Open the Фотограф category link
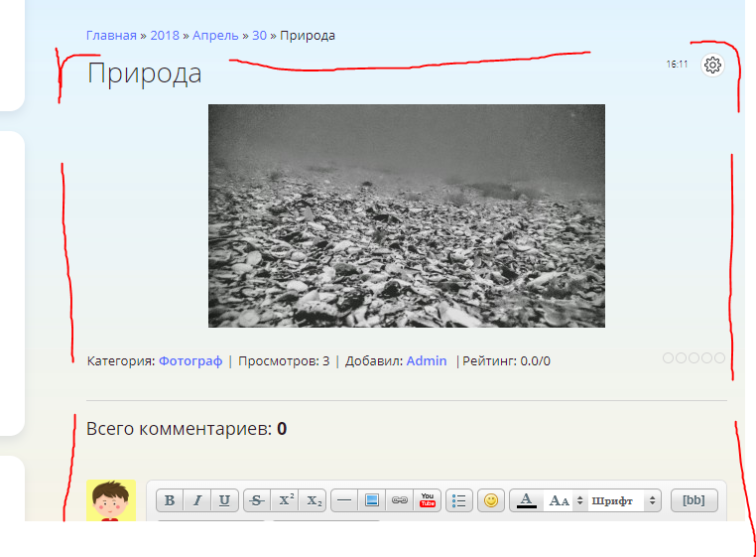This screenshot has height=557, width=756. click(x=190, y=361)
